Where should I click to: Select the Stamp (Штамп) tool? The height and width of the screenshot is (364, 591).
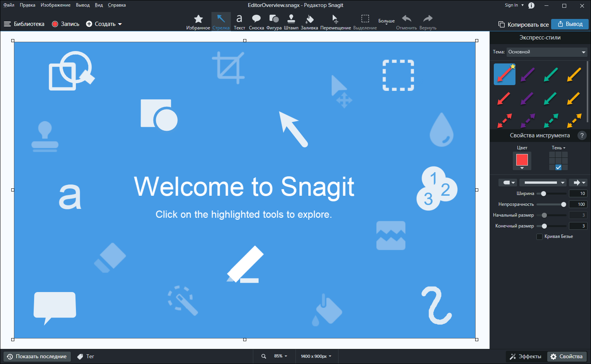(291, 22)
